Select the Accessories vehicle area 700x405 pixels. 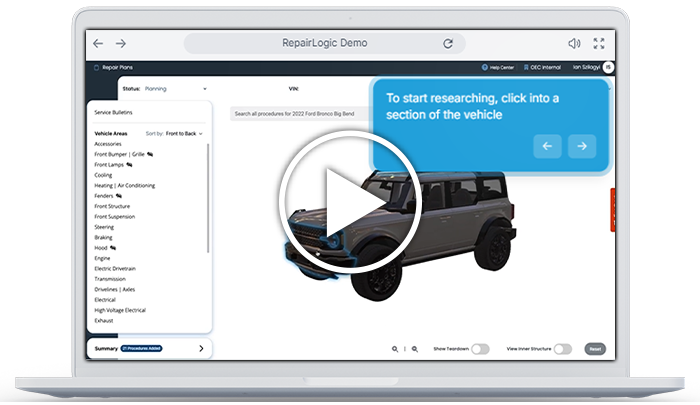coord(108,144)
